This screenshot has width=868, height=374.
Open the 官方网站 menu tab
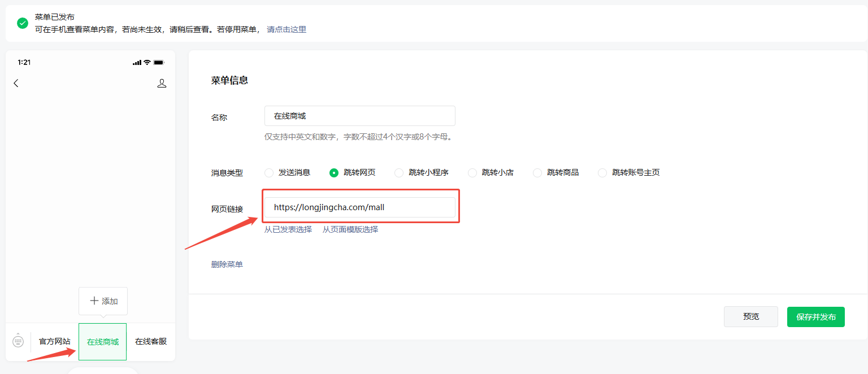(55, 341)
